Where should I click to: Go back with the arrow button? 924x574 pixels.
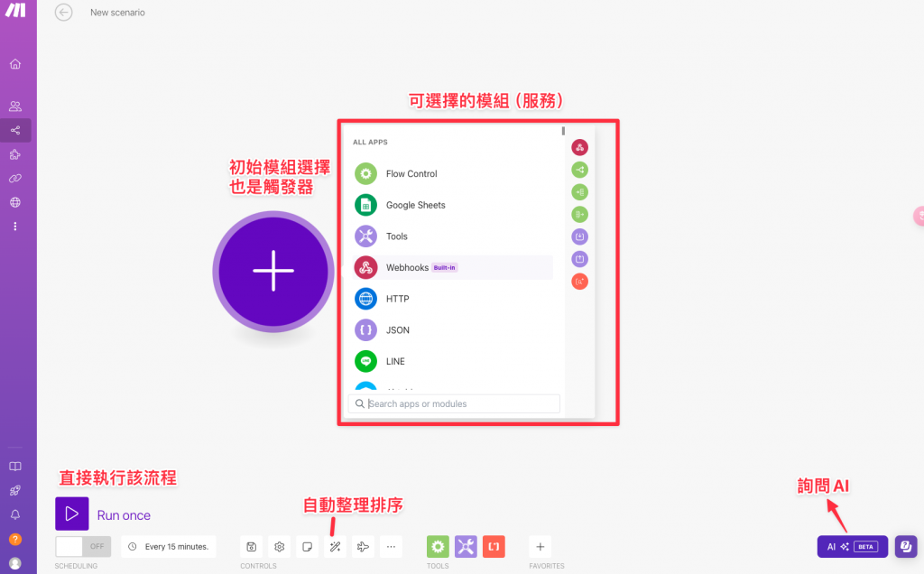[x=64, y=13]
